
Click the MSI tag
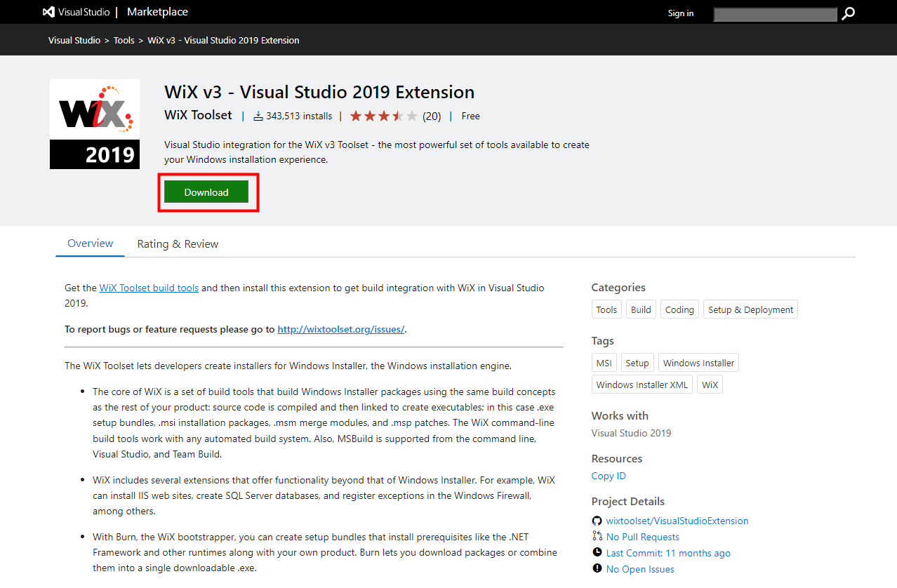604,363
